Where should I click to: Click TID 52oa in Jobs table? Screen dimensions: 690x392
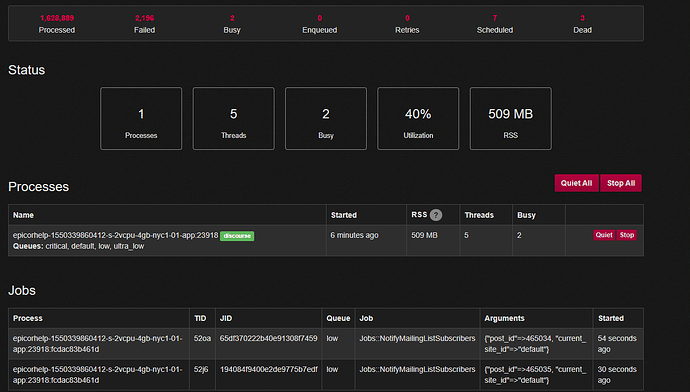point(202,338)
